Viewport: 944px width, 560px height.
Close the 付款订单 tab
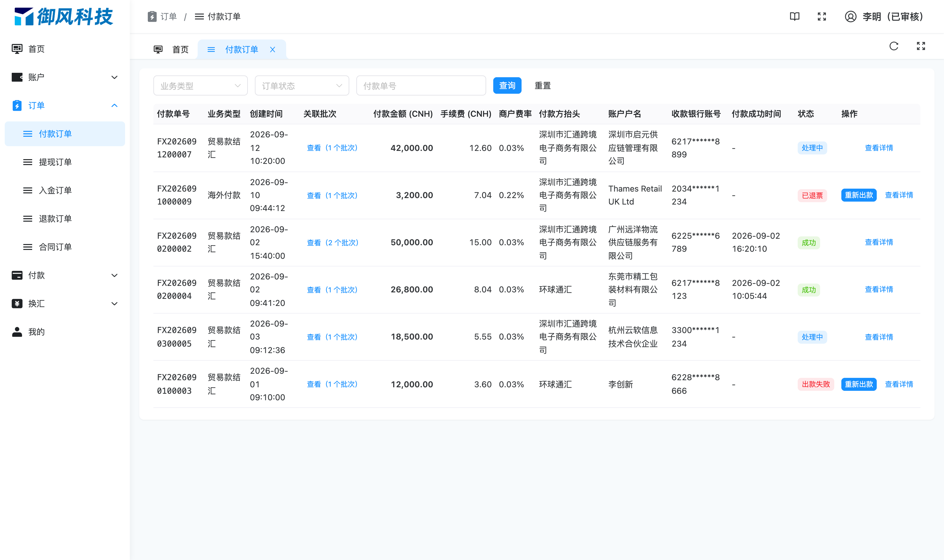(272, 50)
